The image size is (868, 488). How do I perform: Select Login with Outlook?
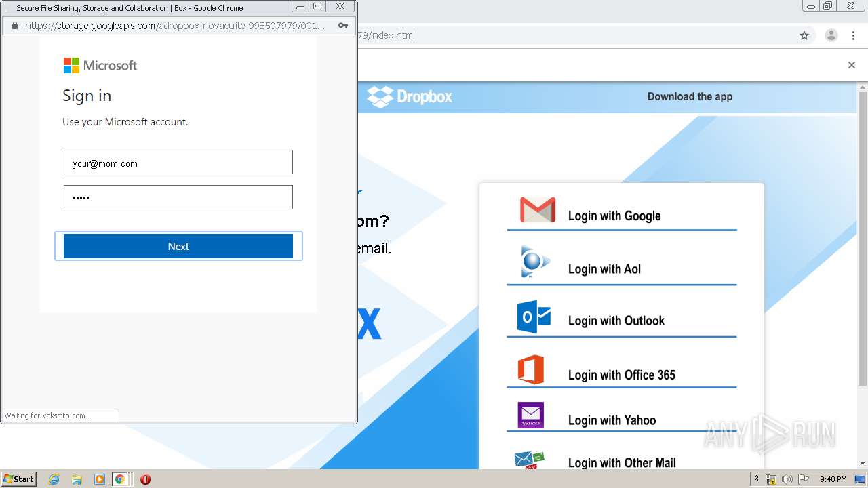click(x=616, y=321)
